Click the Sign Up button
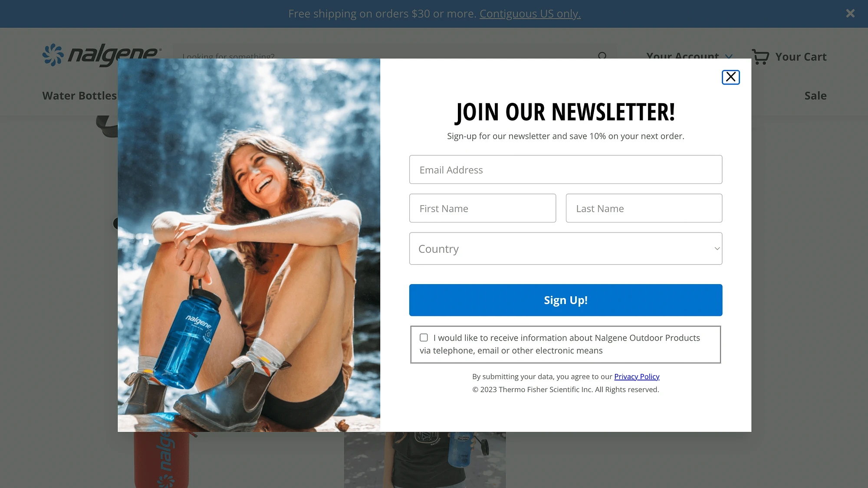868x488 pixels. pyautogui.click(x=566, y=300)
